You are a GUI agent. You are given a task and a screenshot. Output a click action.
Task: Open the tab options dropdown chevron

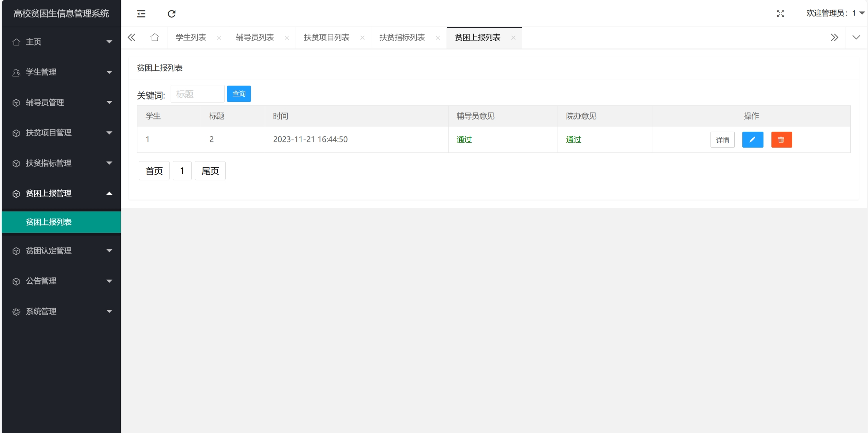click(x=856, y=37)
